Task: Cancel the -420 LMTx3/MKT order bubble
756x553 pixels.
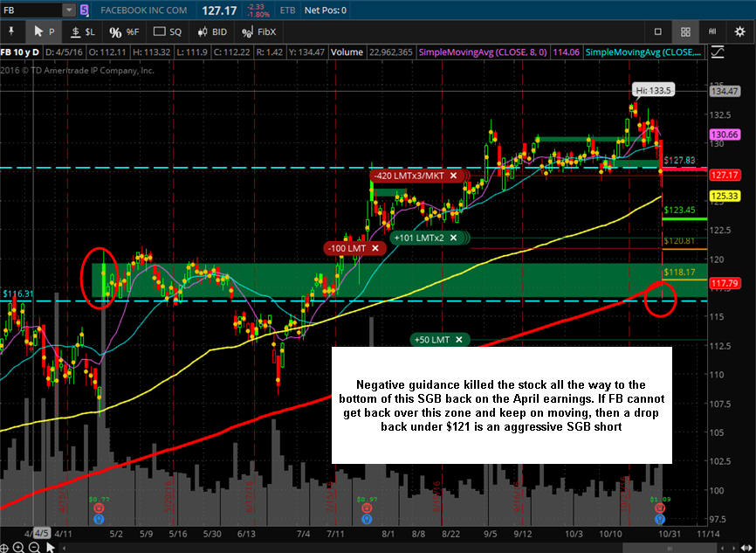Action: [x=453, y=176]
